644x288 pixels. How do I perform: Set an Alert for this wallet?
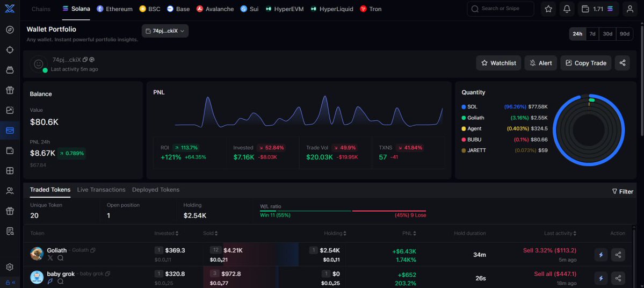point(540,63)
